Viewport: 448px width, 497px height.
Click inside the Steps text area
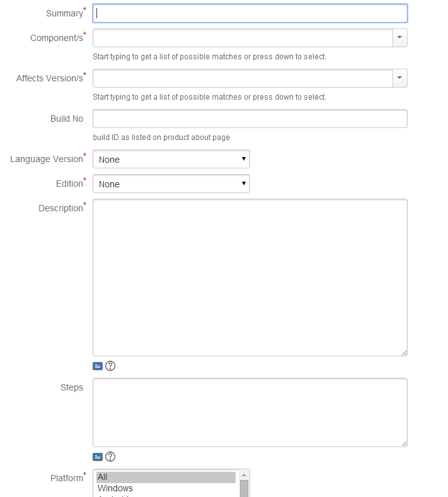tap(250, 412)
